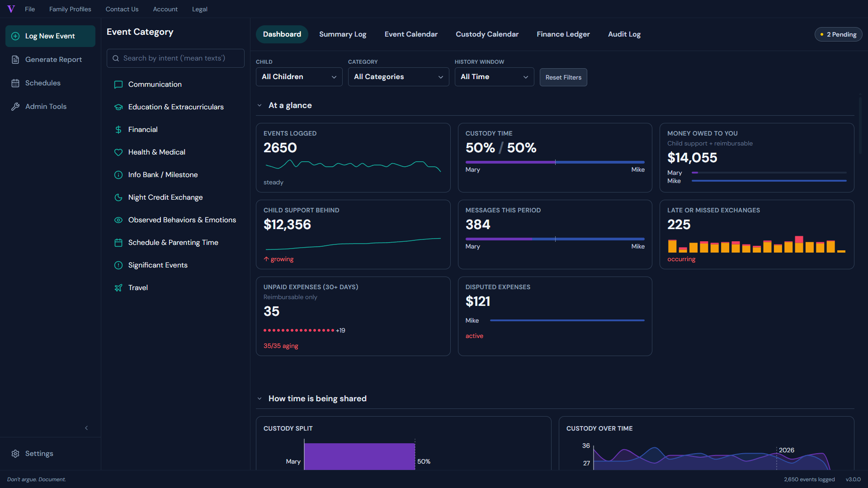This screenshot has width=868, height=488.
Task: Click the Custody Time split bar
Action: pyautogui.click(x=555, y=162)
